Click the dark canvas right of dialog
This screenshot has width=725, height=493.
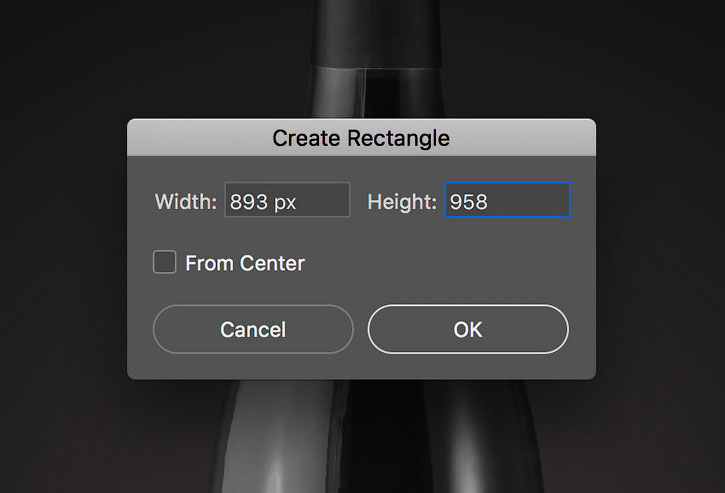point(660,246)
